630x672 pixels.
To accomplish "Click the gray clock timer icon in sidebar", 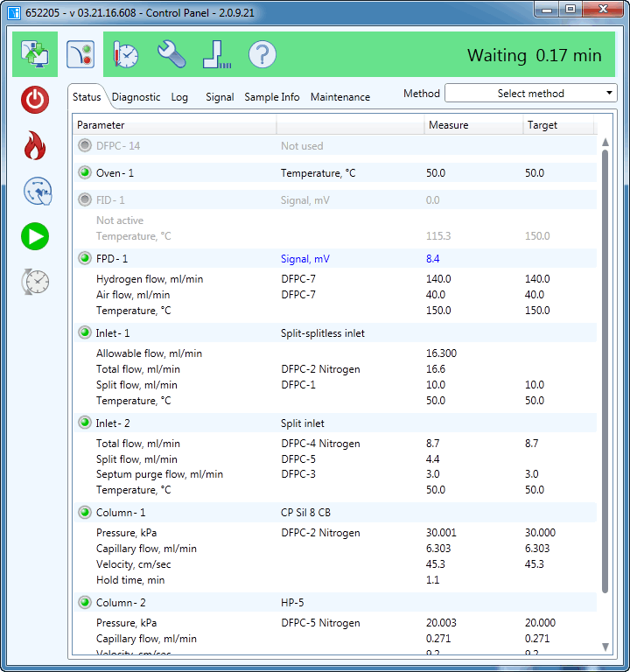I will (x=35, y=282).
